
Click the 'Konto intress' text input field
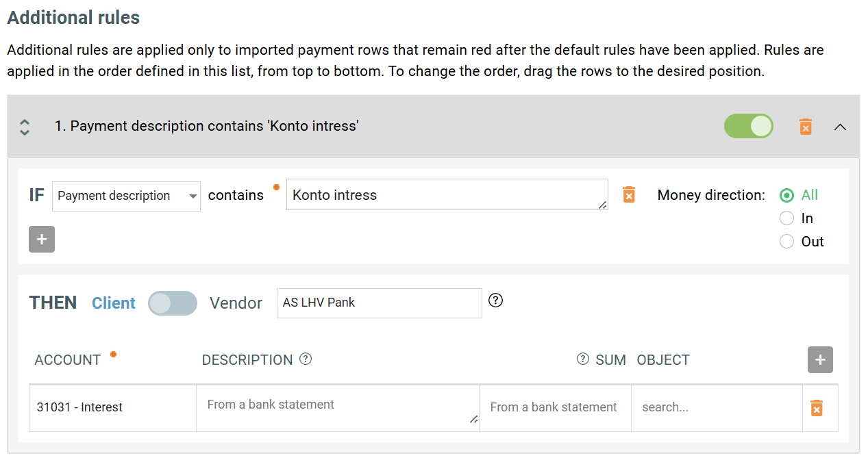[x=446, y=195]
